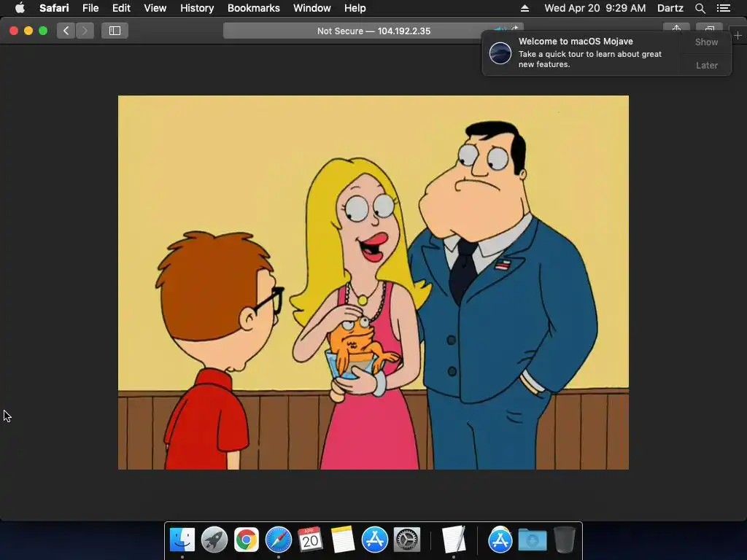
Task: Open Calendar showing 20 in Dock
Action: [x=310, y=540]
